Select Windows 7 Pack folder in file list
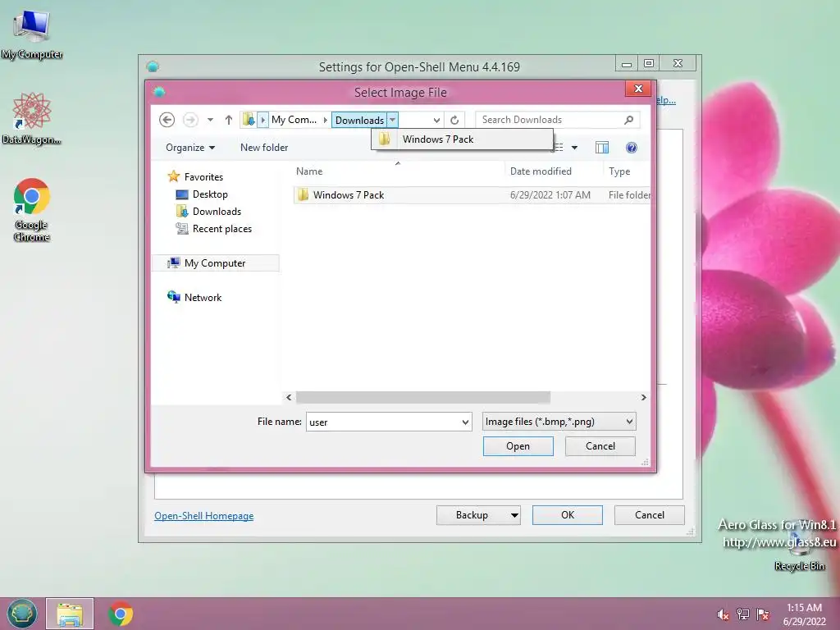Image resolution: width=840 pixels, height=630 pixels. coord(348,195)
